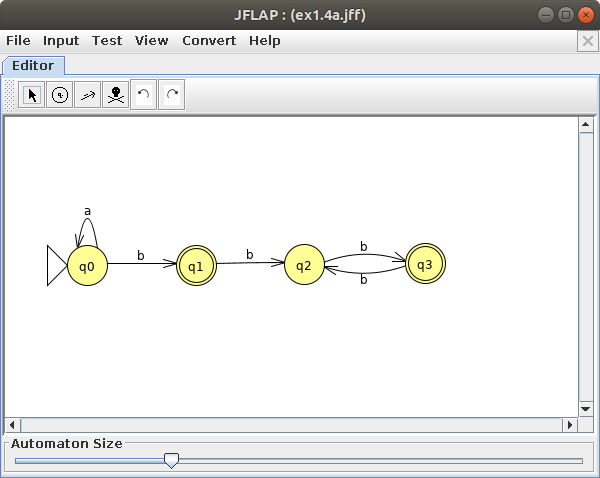The height and width of the screenshot is (478, 600).
Task: Click the Automaton Size slider handle
Action: click(171, 460)
